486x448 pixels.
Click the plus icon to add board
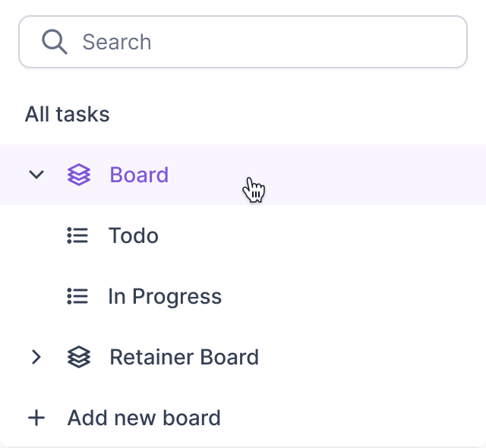36,418
